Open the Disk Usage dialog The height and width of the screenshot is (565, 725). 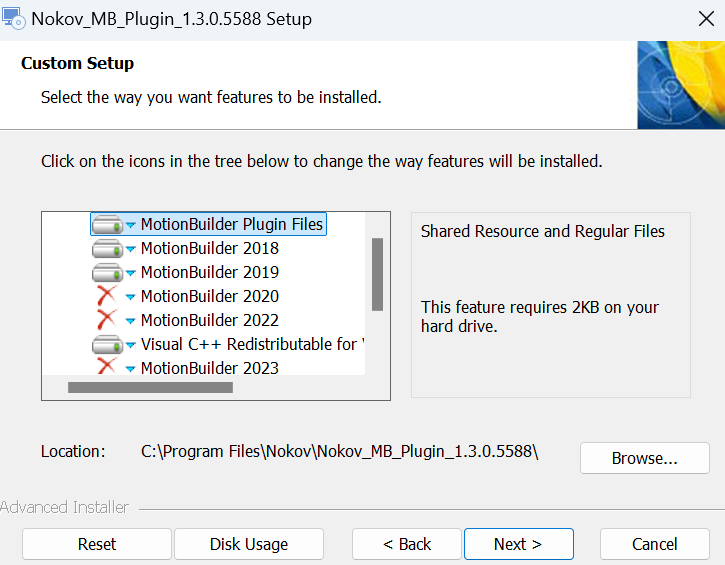point(249,544)
